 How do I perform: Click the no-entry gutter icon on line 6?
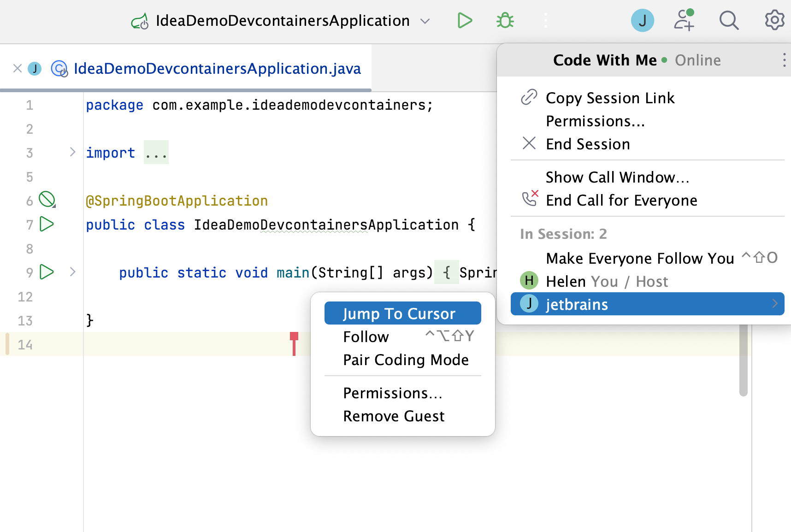click(47, 200)
